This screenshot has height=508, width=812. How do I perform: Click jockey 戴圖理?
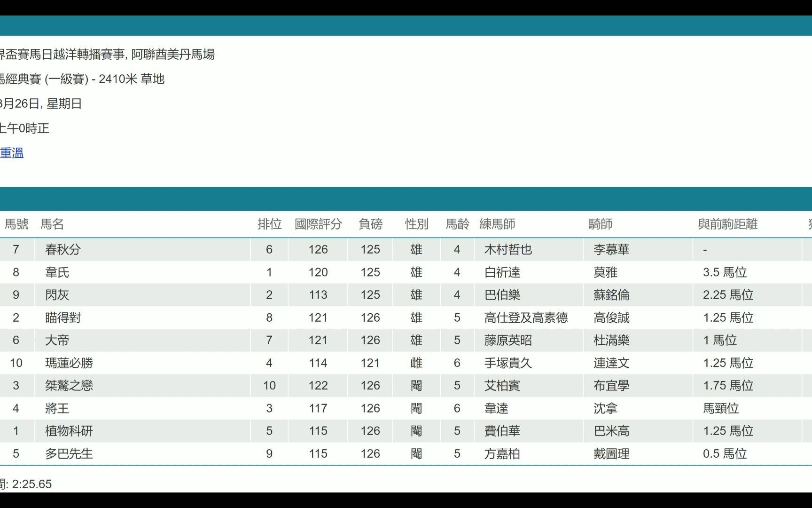click(x=611, y=453)
